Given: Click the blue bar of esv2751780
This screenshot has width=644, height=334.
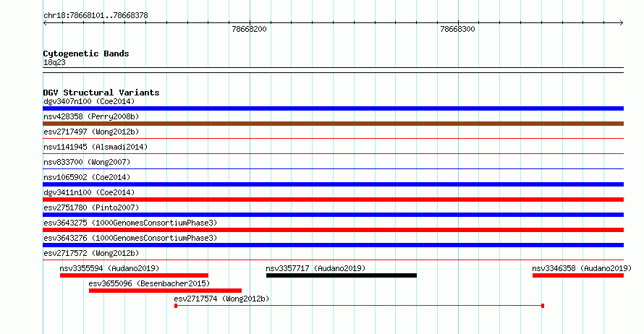Looking at the screenshot, I should (333, 215).
